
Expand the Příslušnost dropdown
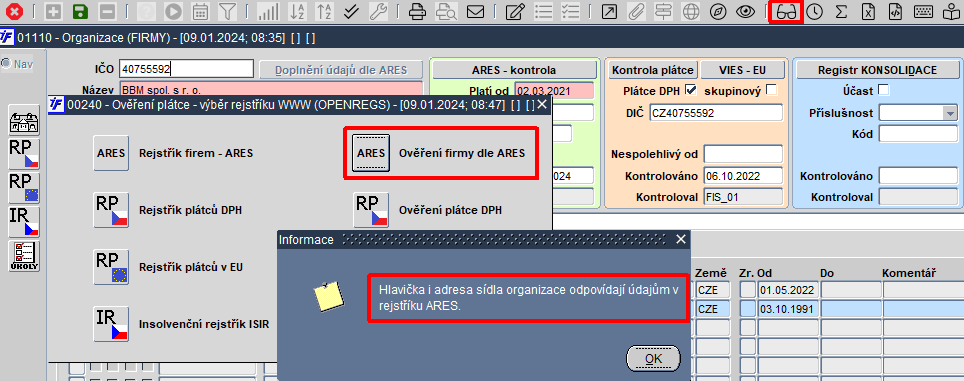click(950, 113)
